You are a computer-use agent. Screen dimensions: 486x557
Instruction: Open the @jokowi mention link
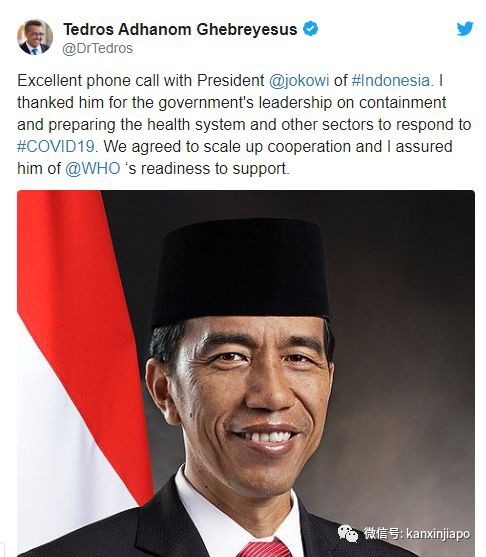(299, 80)
